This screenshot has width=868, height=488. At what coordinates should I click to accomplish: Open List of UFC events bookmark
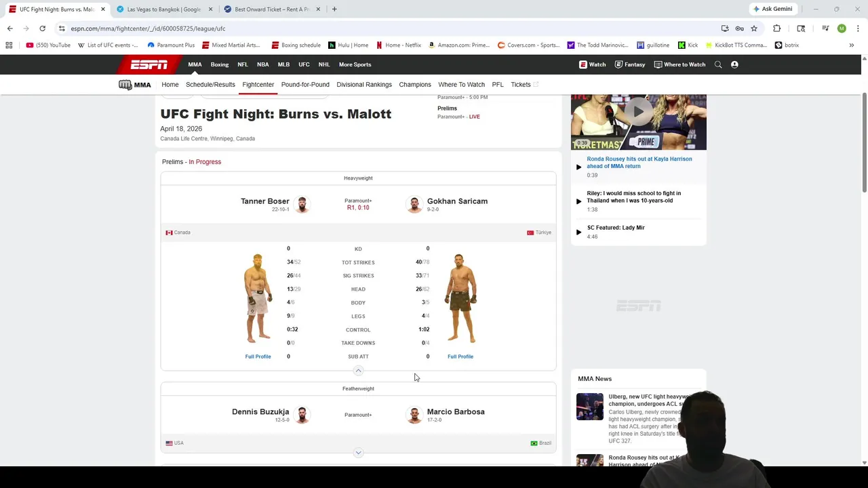point(108,45)
